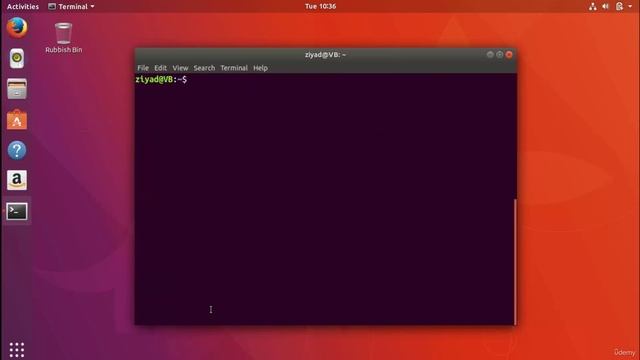The height and width of the screenshot is (360, 640).
Task: Open the Amazon launcher in the dock
Action: [x=17, y=180]
